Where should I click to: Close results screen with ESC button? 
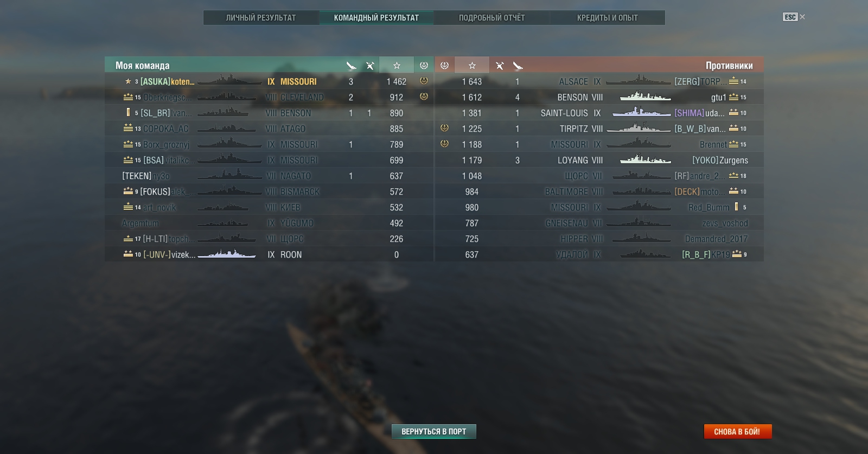coord(790,17)
